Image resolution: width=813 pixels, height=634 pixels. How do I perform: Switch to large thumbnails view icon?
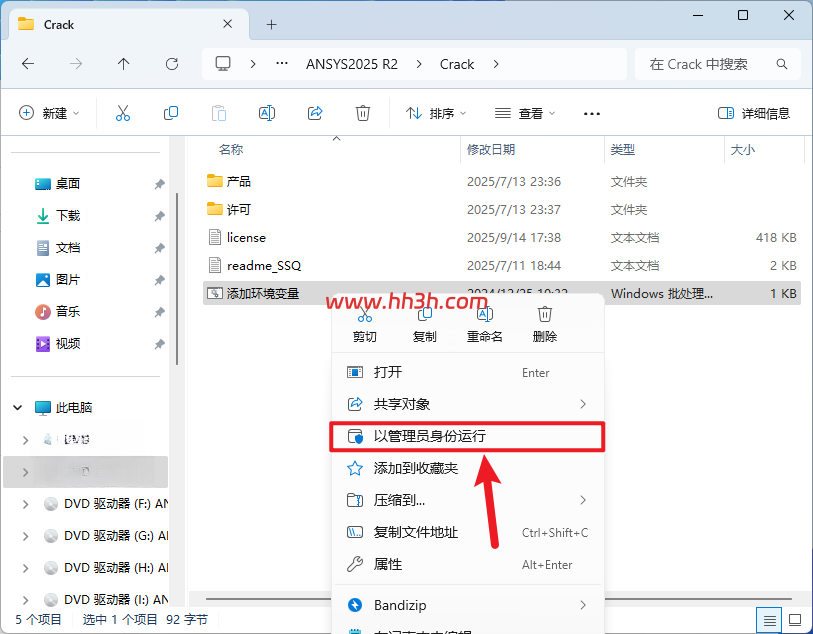795,620
